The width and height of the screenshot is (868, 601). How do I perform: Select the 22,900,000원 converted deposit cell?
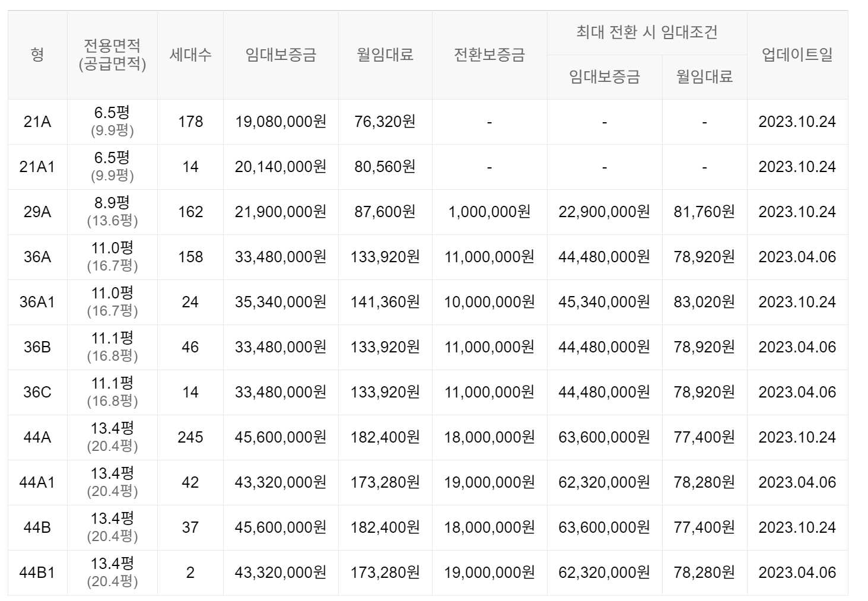tap(605, 212)
